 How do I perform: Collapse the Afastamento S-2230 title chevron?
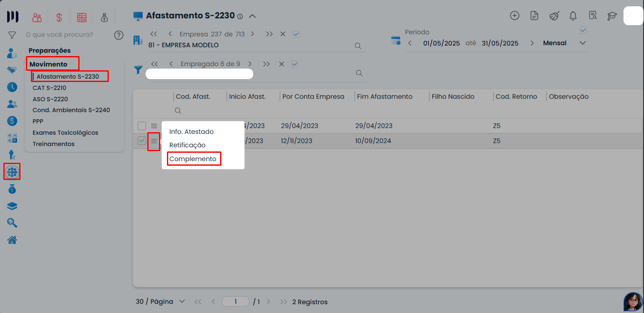252,16
